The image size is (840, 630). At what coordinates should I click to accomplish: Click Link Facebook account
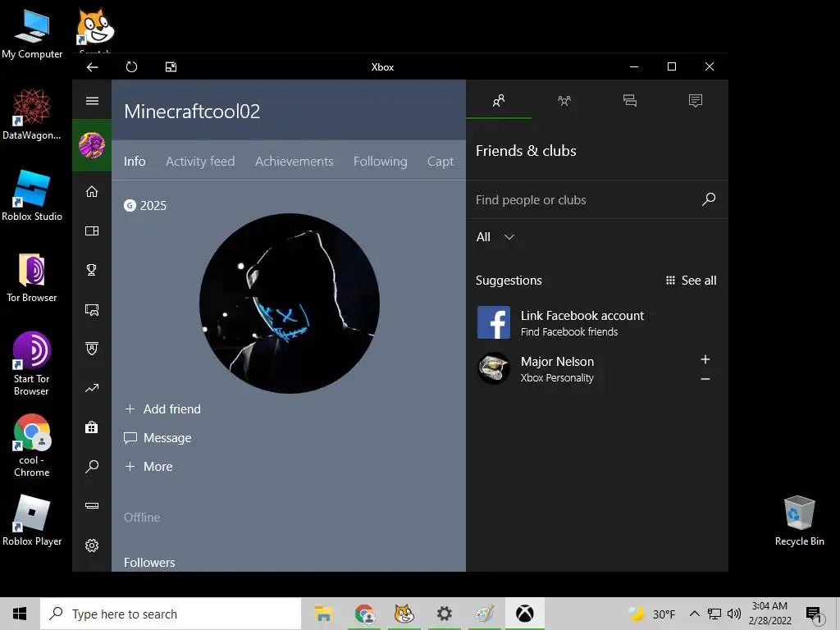tap(582, 316)
